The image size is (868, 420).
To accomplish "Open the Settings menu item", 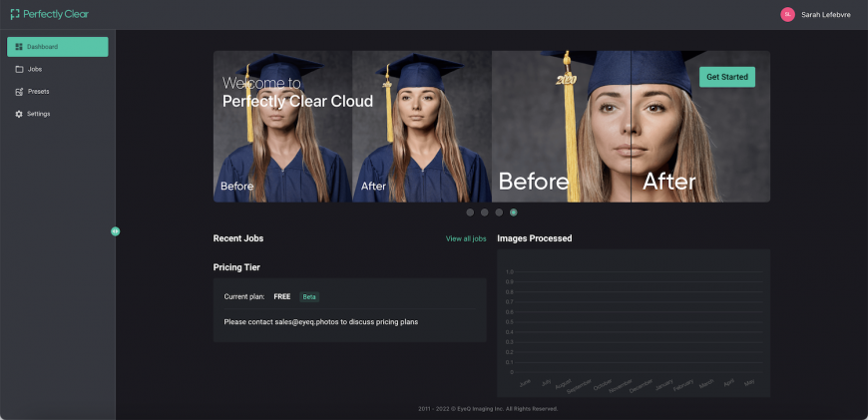I will click(x=58, y=114).
